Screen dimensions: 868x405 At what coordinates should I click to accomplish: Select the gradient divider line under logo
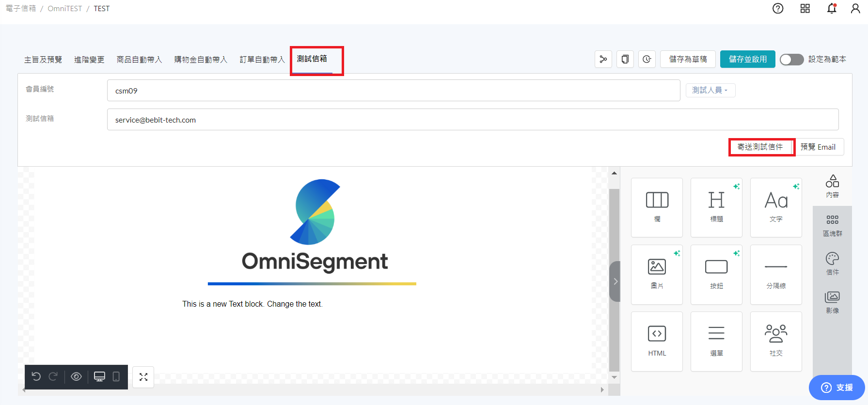pyautogui.click(x=312, y=283)
